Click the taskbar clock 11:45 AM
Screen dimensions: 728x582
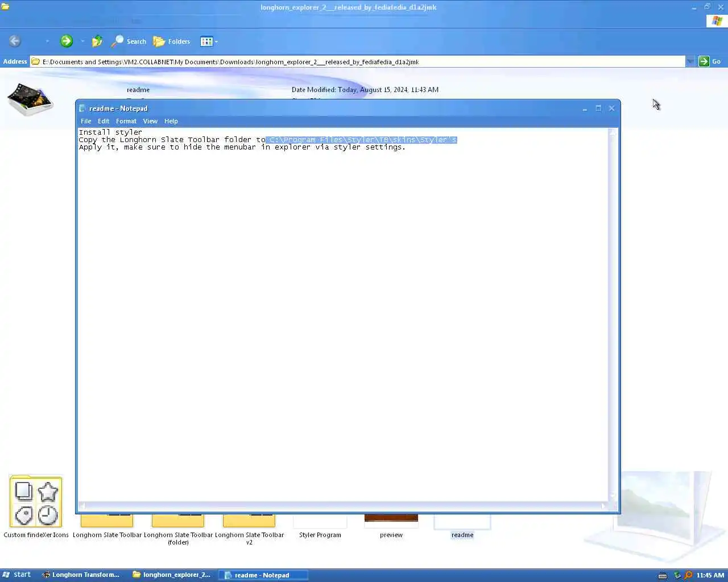[x=710, y=575]
